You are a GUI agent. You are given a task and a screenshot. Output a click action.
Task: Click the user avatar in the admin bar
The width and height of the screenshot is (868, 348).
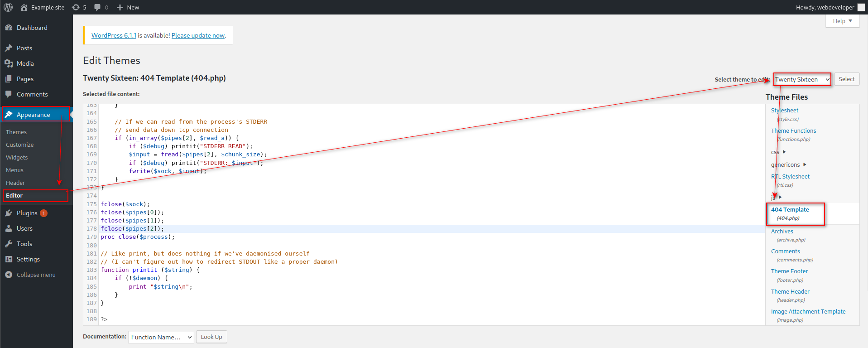pyautogui.click(x=861, y=7)
